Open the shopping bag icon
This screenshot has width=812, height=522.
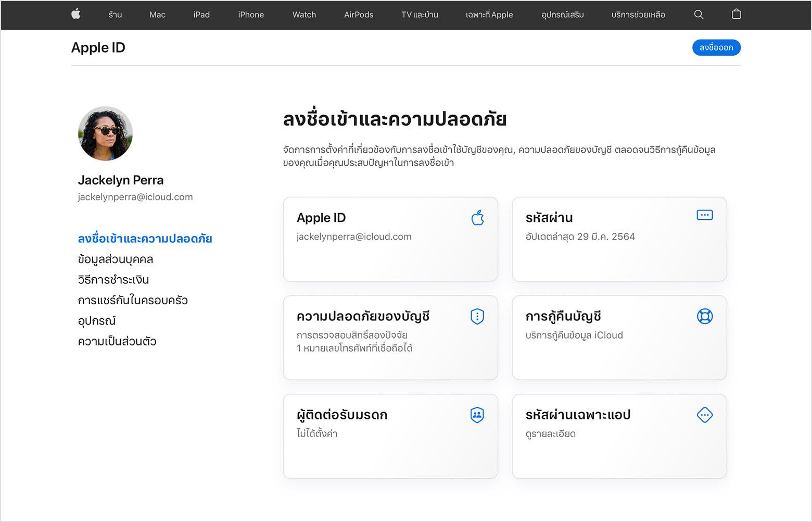736,15
